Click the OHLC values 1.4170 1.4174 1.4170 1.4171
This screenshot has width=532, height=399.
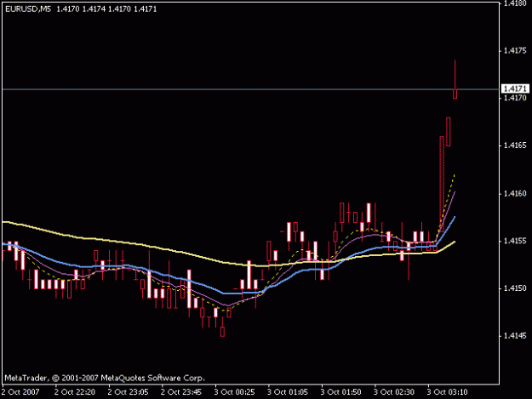pos(106,9)
